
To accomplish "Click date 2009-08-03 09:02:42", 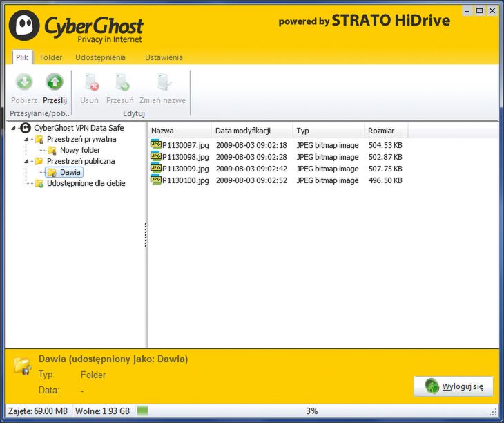I will [x=251, y=169].
